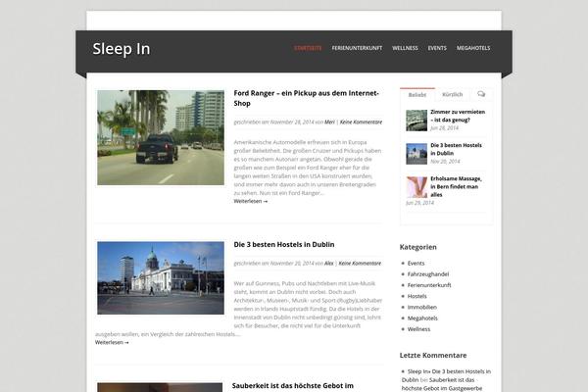
Task: Open the Megahotels menu item
Action: (473, 48)
